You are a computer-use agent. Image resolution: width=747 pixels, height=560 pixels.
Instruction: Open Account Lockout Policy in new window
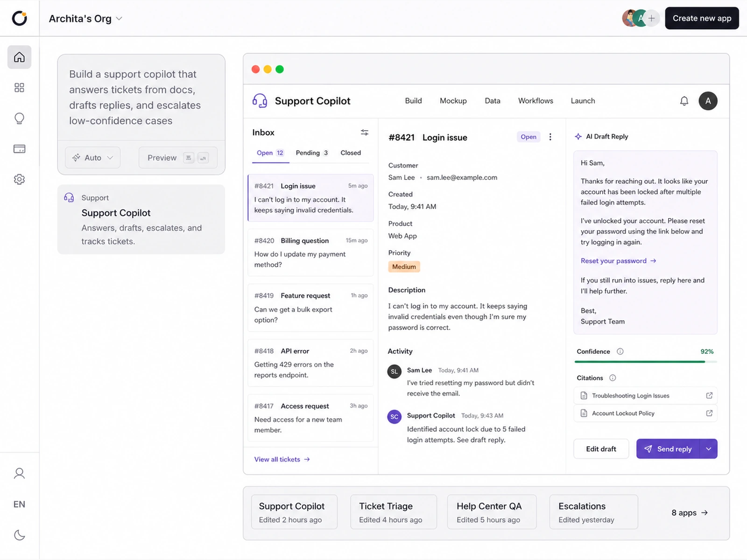(x=709, y=413)
